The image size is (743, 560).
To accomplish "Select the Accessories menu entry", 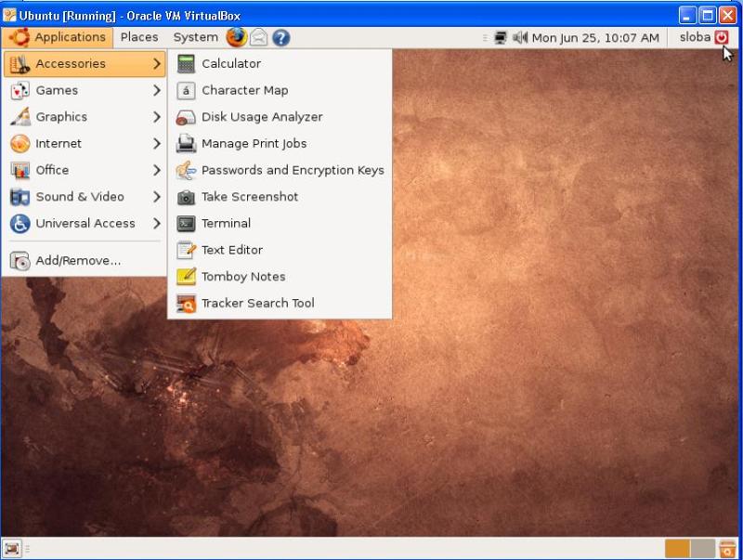I will point(85,64).
